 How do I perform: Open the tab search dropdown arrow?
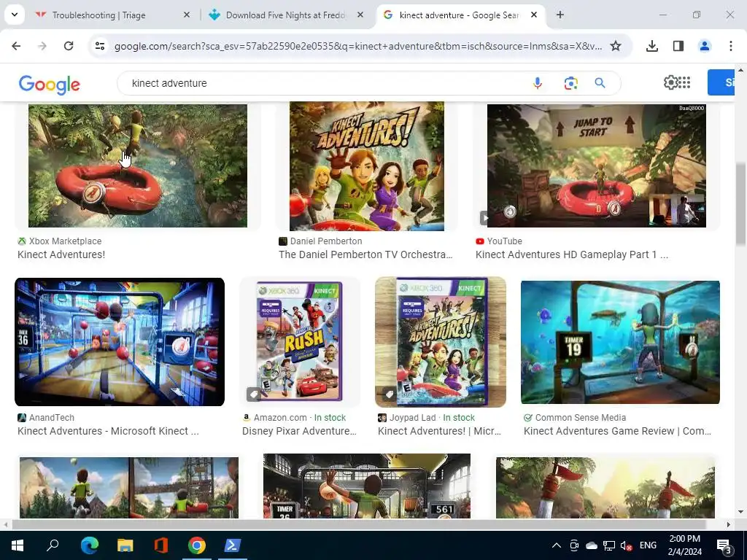pyautogui.click(x=15, y=15)
